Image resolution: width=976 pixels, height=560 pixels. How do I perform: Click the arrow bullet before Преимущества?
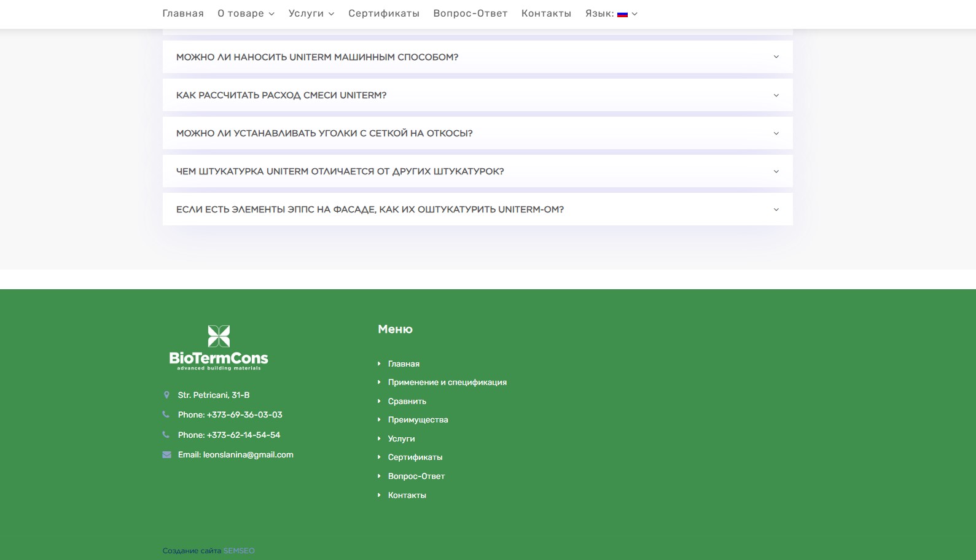379,419
